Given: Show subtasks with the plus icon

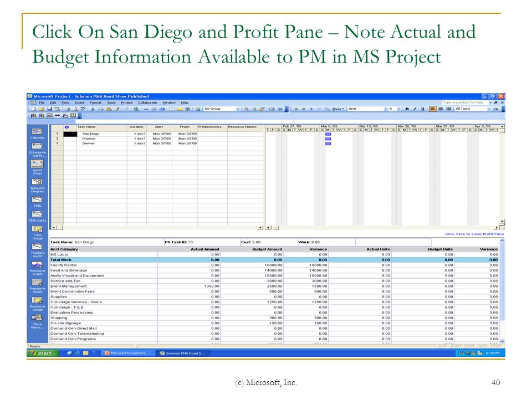Looking at the screenshot, I should click(x=311, y=109).
